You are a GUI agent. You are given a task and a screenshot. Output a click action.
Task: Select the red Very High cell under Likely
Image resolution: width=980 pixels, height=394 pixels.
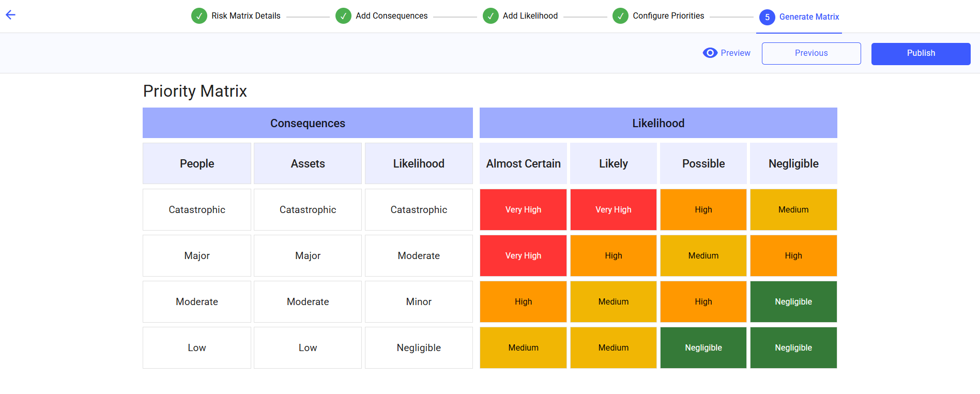point(614,209)
